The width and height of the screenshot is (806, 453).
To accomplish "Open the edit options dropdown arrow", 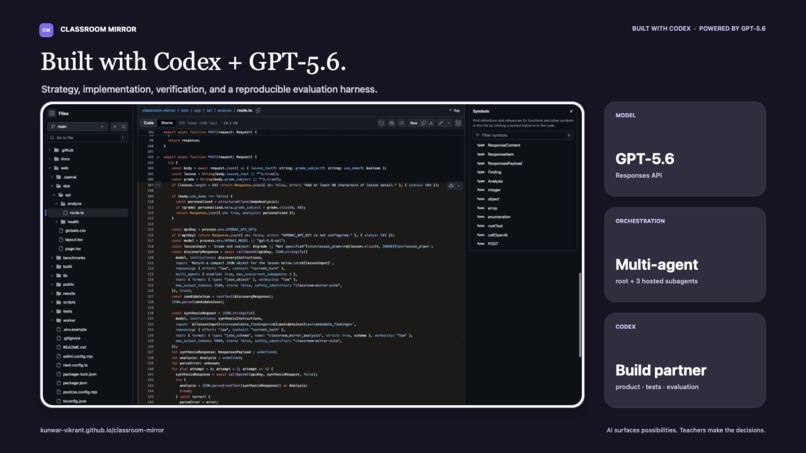I will [x=448, y=123].
